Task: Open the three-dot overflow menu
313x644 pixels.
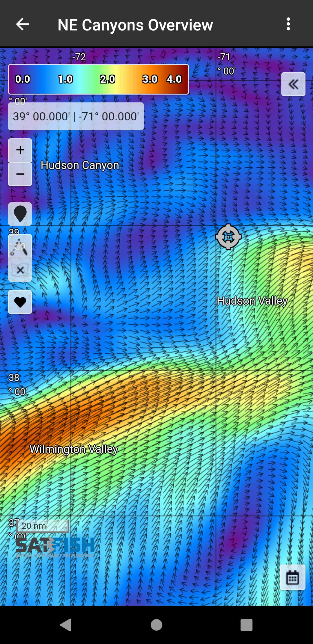Action: [x=288, y=24]
